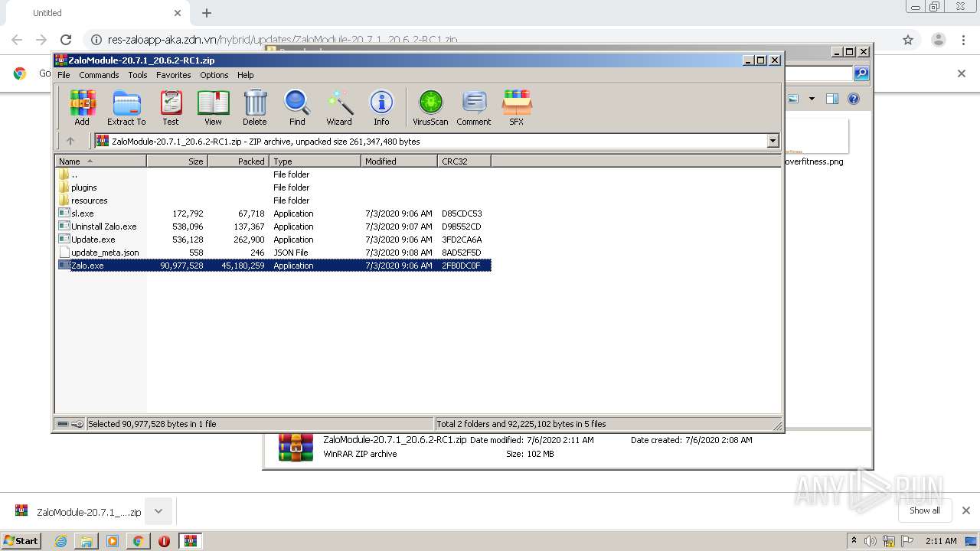This screenshot has width=980, height=551.
Task: Open Internet Explorer from taskbar
Action: pos(60,541)
